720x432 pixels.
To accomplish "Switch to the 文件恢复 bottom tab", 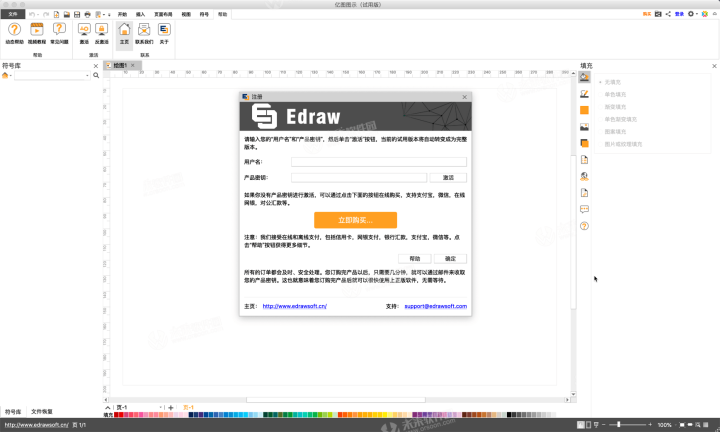I will [42, 412].
